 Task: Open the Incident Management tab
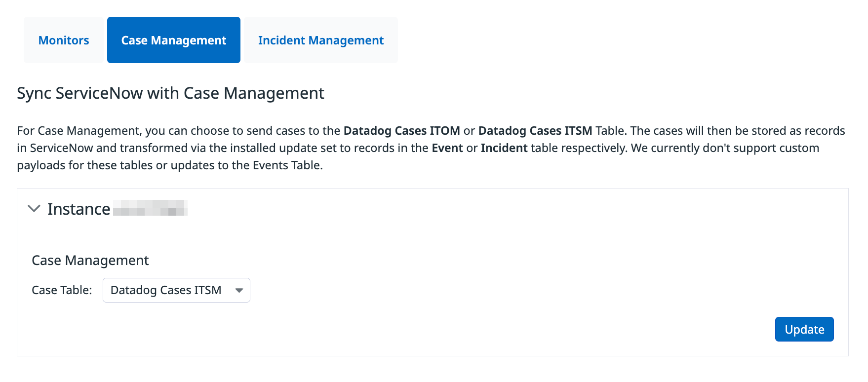point(320,40)
